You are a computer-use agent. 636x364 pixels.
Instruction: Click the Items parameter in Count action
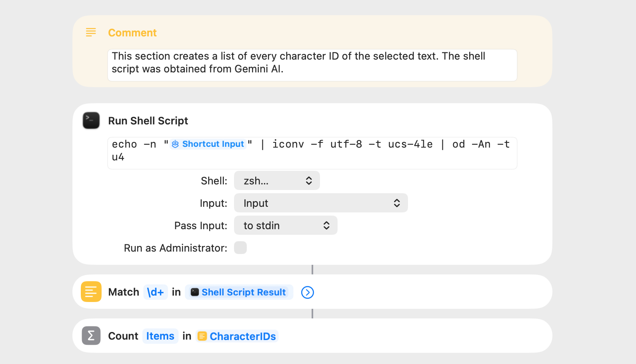coord(160,336)
